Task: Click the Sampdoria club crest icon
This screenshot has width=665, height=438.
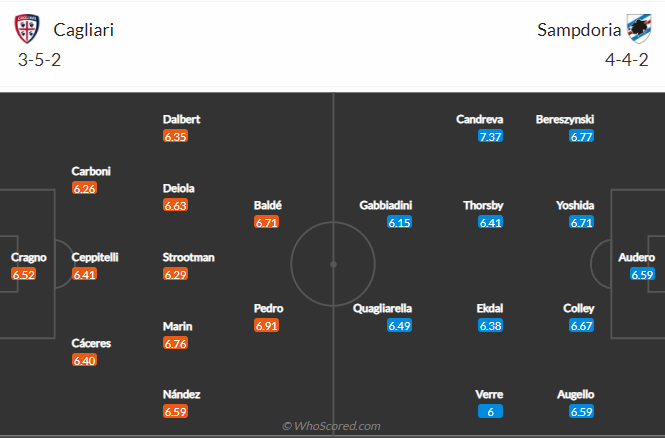Action: point(639,29)
